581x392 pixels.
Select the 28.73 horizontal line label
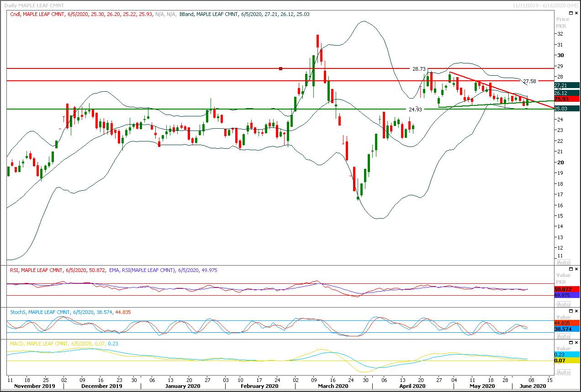419,68
